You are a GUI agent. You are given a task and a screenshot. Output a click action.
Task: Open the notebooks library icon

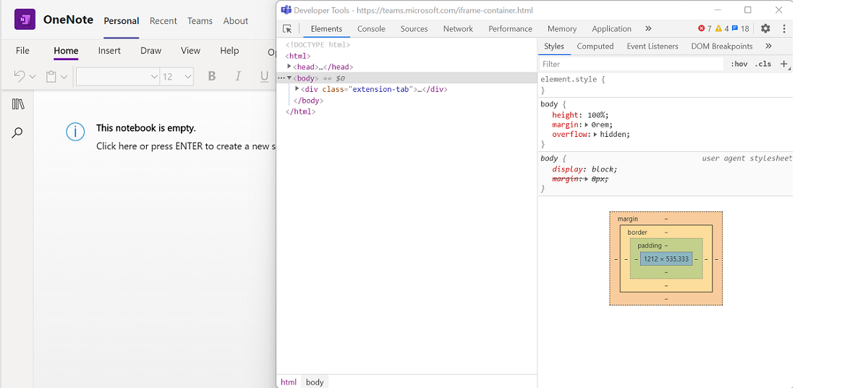tap(18, 104)
